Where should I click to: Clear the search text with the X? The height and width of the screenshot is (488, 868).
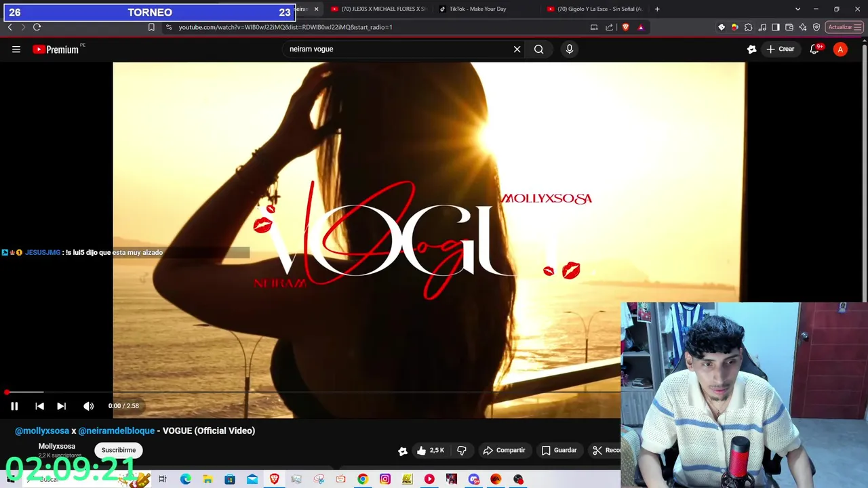pyautogui.click(x=517, y=49)
